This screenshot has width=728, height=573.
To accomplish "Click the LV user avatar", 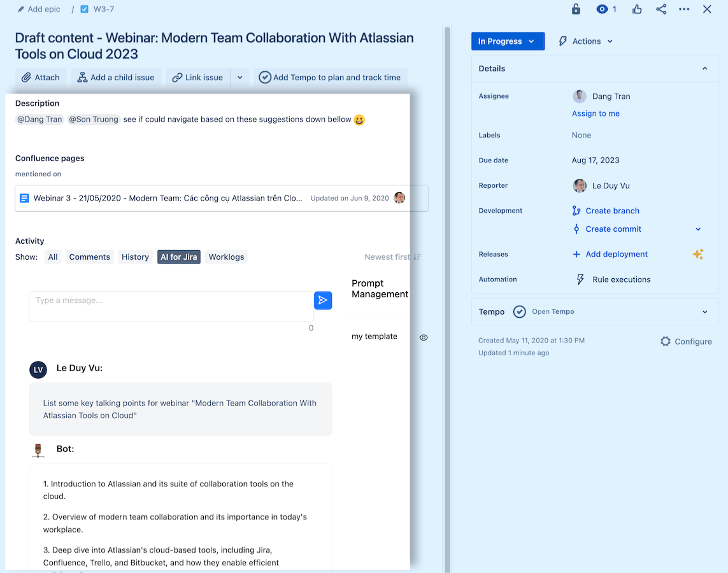I will click(38, 370).
